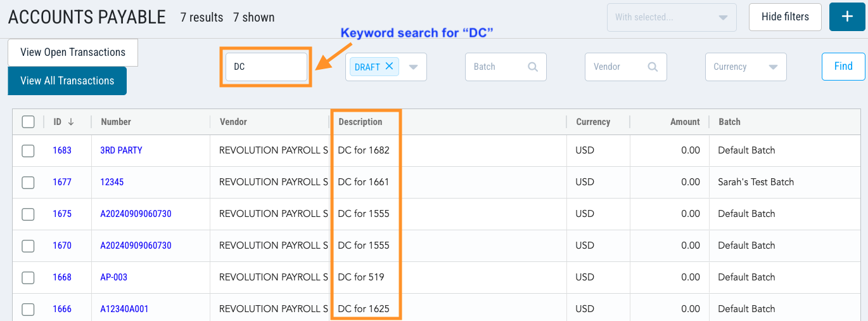Click the description DC for 1625
This screenshot has height=321, width=868.
click(x=364, y=309)
